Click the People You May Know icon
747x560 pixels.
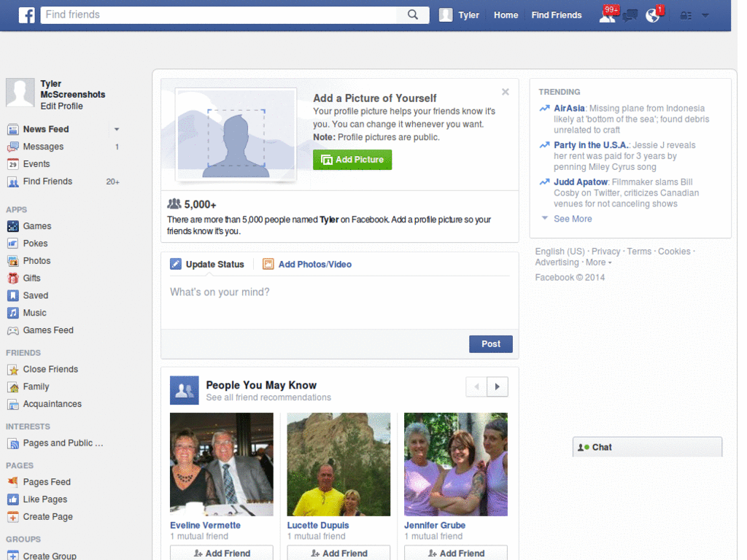coord(185,391)
